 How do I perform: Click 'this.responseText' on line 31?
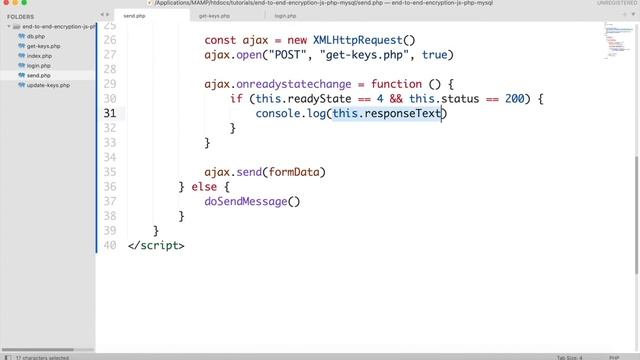(387, 113)
